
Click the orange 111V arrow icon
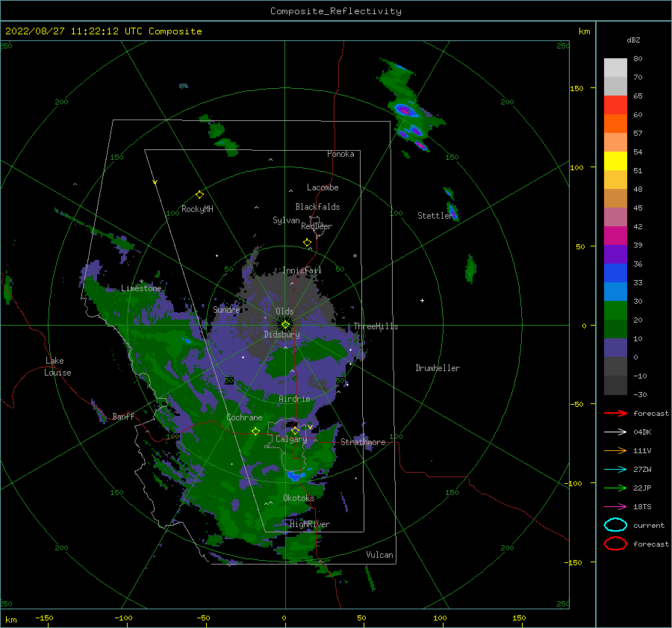[x=615, y=450]
